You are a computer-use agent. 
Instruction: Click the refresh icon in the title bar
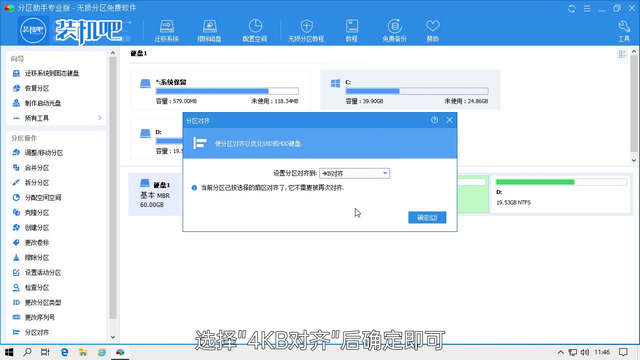[x=571, y=8]
